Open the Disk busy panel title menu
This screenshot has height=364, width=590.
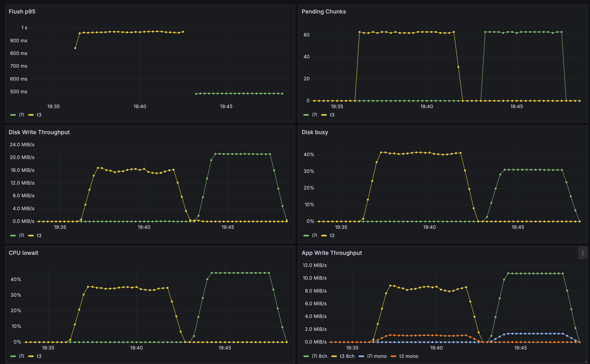tap(315, 132)
